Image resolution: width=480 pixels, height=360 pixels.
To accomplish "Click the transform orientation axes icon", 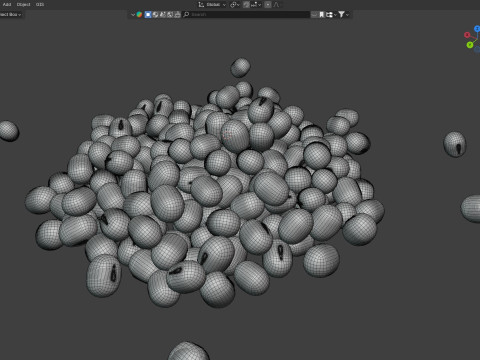I will point(201,5).
